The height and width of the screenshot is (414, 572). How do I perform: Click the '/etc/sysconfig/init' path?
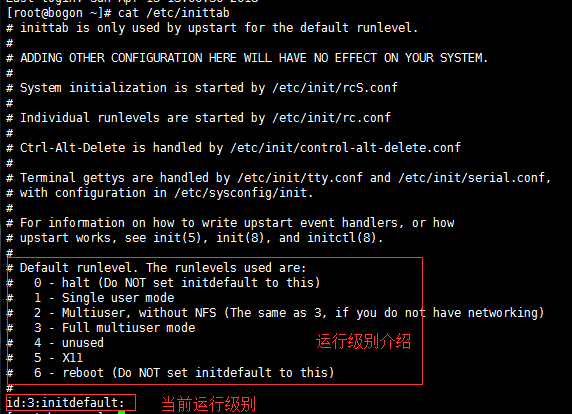tap(243, 193)
